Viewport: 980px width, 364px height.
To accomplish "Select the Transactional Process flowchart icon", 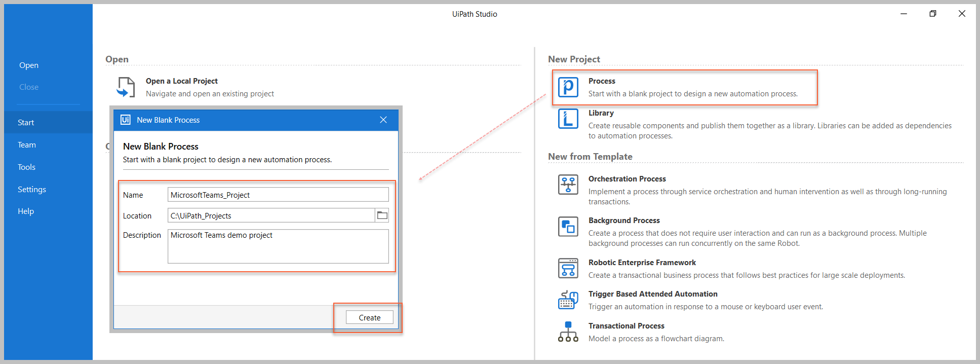I will [568, 332].
